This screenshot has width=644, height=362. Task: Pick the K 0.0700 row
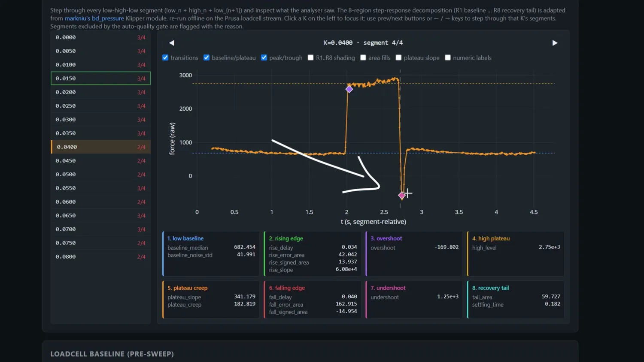click(x=100, y=229)
